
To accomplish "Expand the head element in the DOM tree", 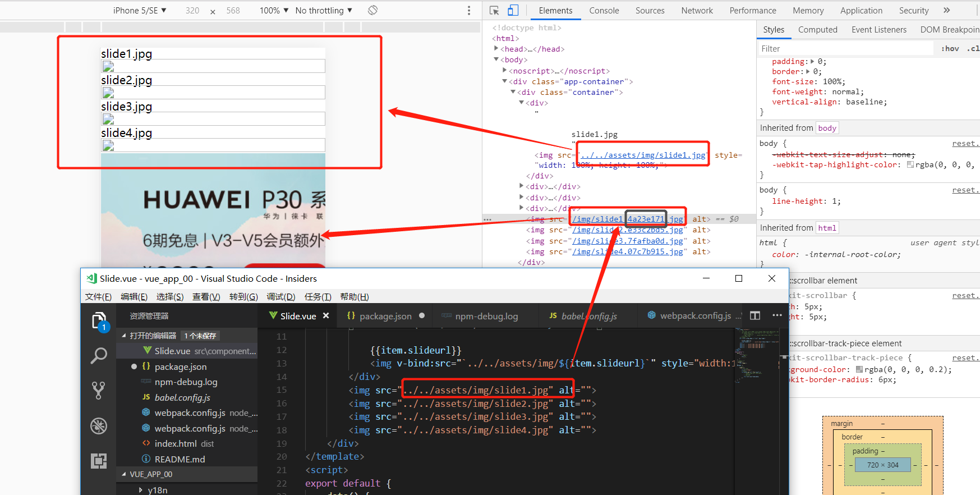I will click(x=496, y=49).
